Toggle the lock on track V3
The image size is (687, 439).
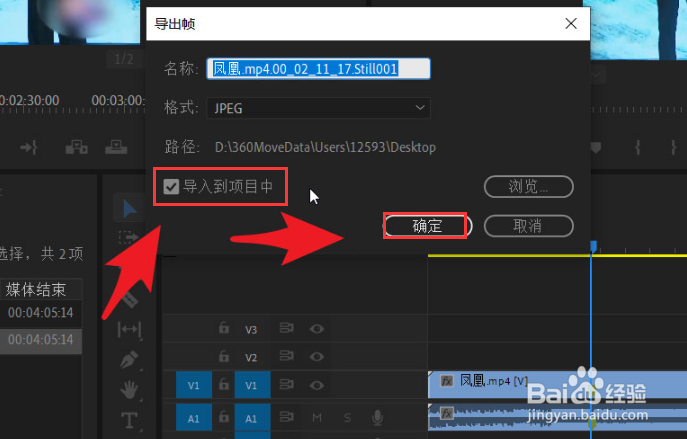(x=224, y=327)
